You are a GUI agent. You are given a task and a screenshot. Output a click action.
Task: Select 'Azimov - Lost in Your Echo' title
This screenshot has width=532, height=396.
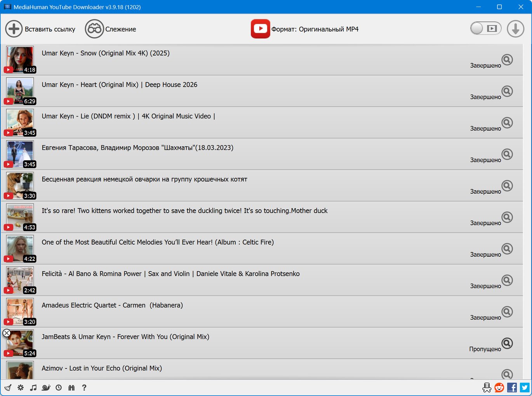pos(102,368)
